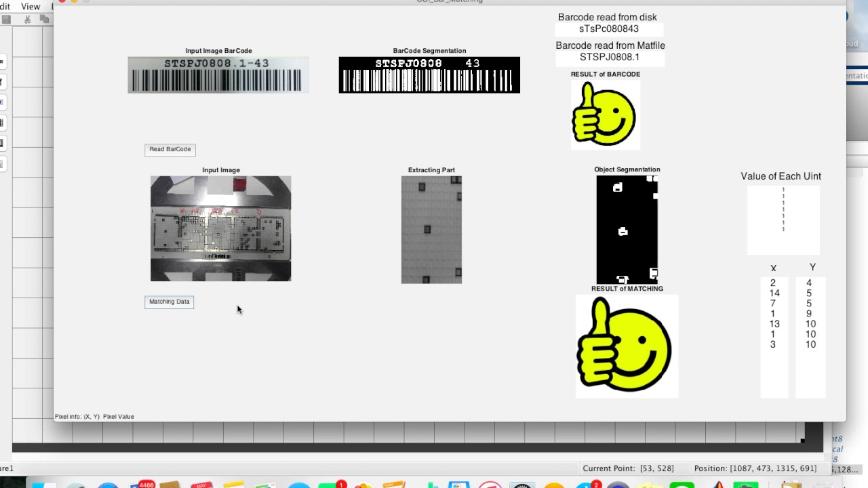The width and height of the screenshot is (868, 488).
Task: Click the Copy toolbar icon
Action: (x=44, y=20)
